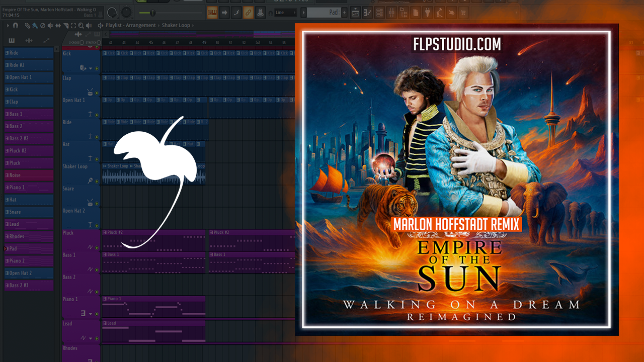Select Noise pattern in the picker panel
Image resolution: width=644 pixels, height=362 pixels.
(29, 175)
